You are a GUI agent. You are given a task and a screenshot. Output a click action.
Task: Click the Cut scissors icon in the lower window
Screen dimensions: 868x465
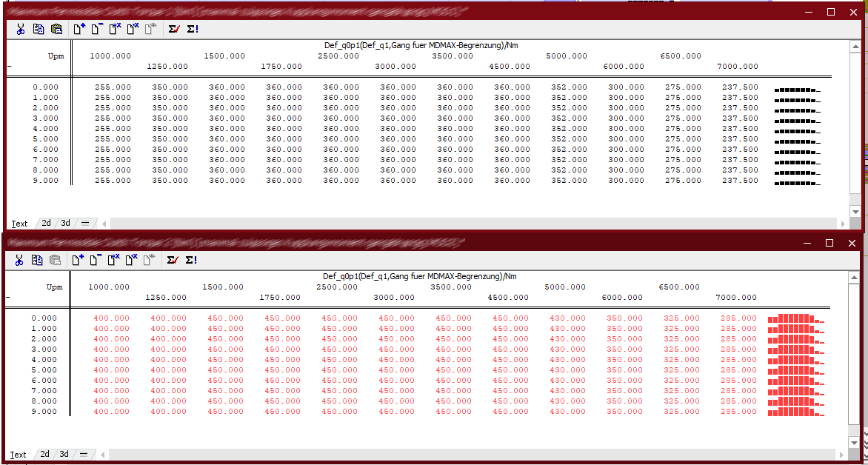click(19, 260)
